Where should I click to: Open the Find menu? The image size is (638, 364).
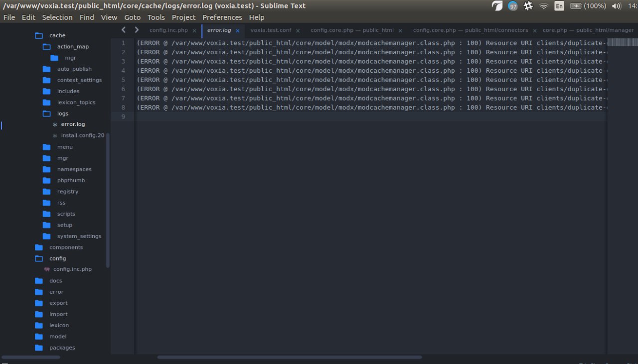pos(87,17)
